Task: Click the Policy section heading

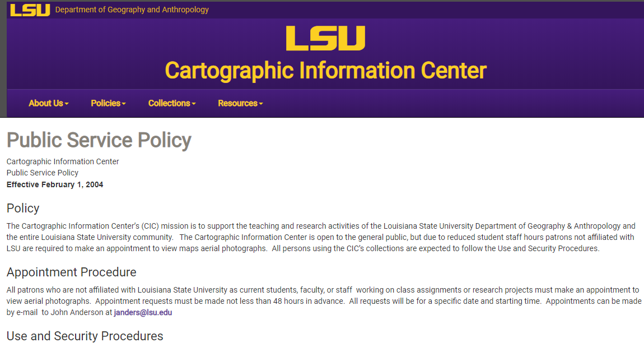Action: tap(23, 208)
